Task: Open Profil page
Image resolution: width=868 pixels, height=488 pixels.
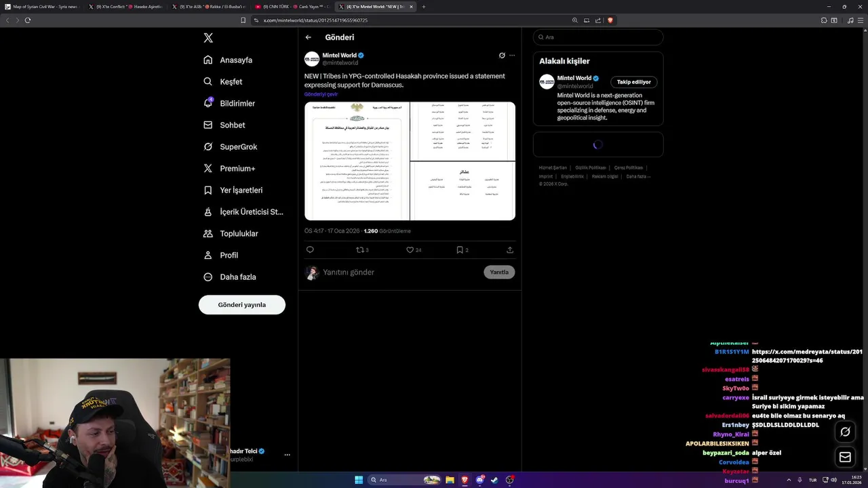Action: coord(221,255)
